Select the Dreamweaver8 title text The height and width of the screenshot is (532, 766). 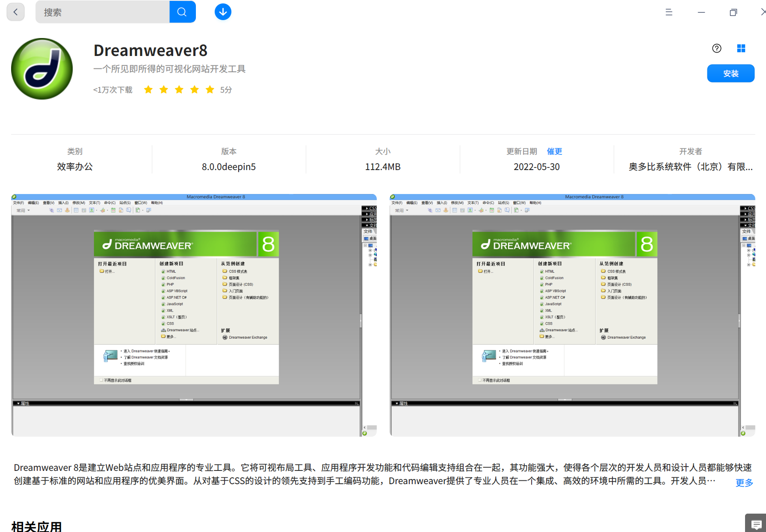pos(151,50)
